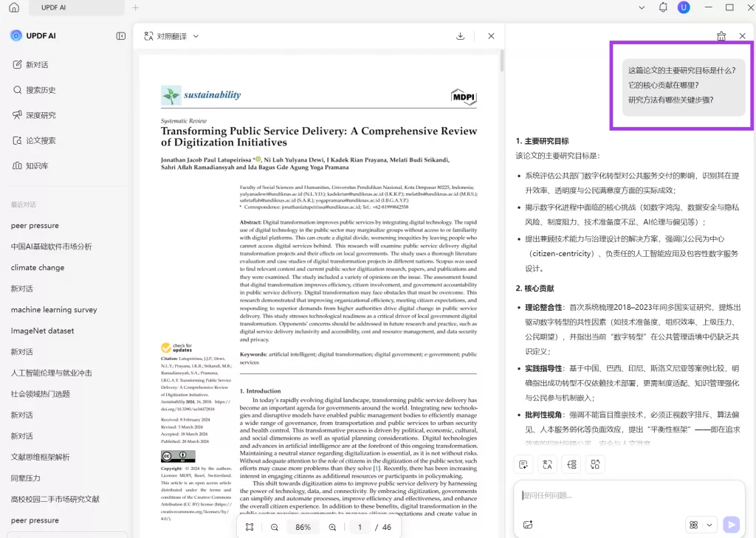The width and height of the screenshot is (756, 538).
Task: Open the notifications bell
Action: coord(663,8)
